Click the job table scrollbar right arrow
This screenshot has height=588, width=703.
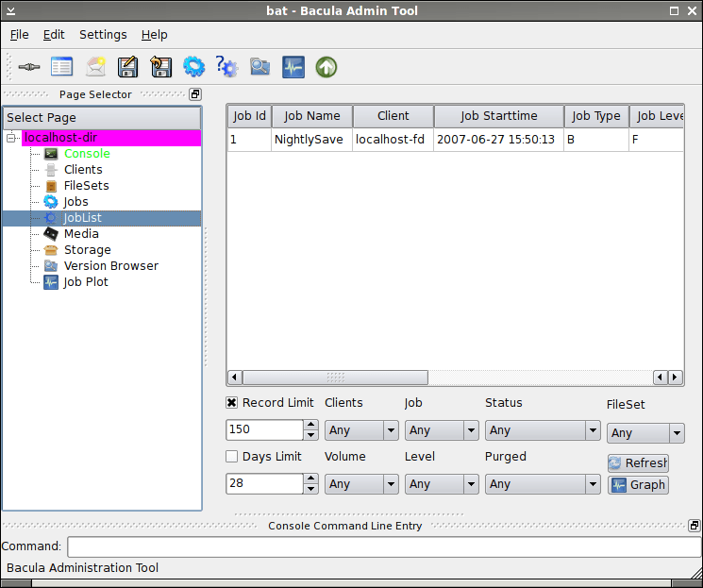[x=676, y=378]
